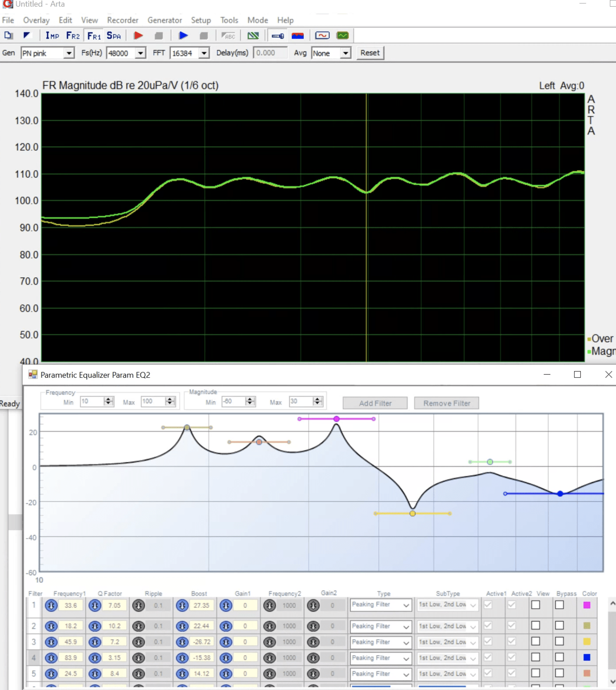Screen dimensions: 616x690
Task: Start the generator with the blue play icon
Action: [x=184, y=36]
